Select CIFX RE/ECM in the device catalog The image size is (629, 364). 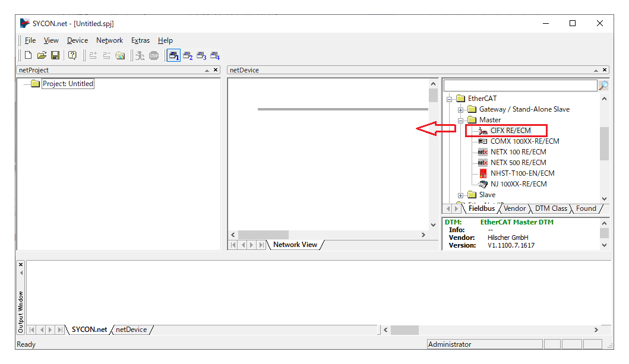(510, 131)
